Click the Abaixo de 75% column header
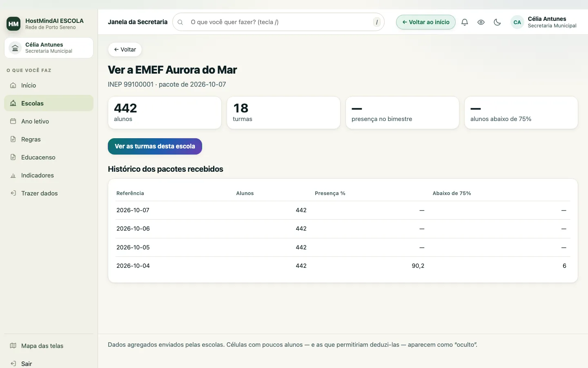The height and width of the screenshot is (368, 588). click(452, 193)
